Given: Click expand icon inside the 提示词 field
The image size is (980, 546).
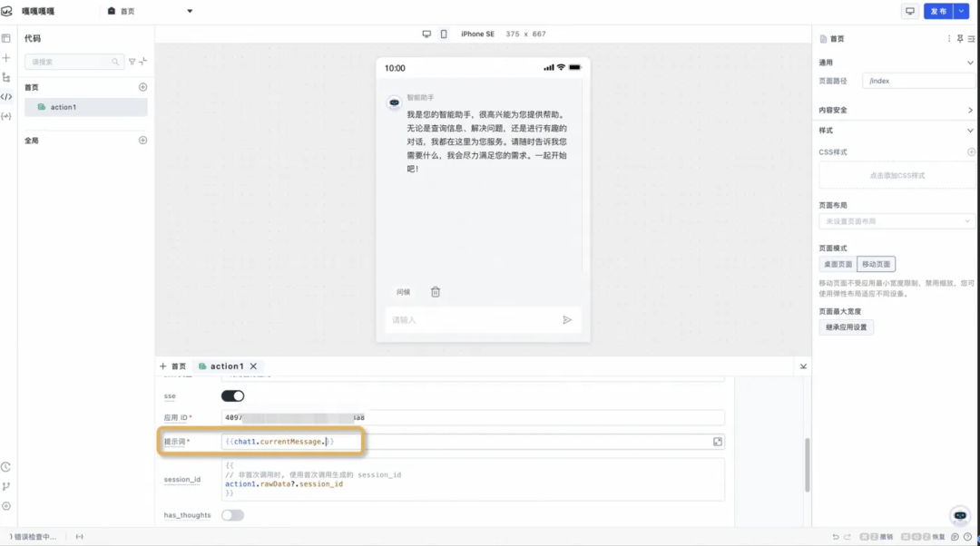Looking at the screenshot, I should [x=717, y=442].
